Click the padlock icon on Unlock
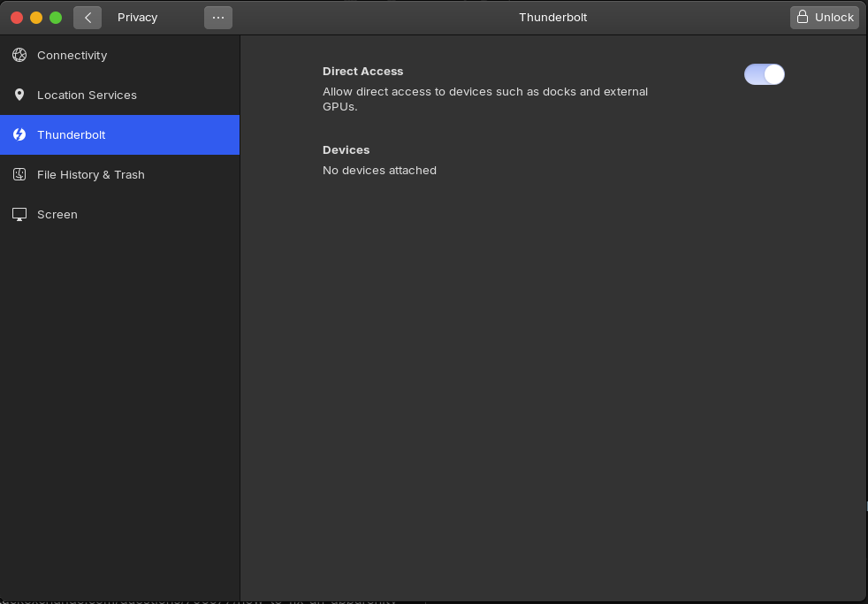Screen dimensions: 868x604 click(802, 17)
